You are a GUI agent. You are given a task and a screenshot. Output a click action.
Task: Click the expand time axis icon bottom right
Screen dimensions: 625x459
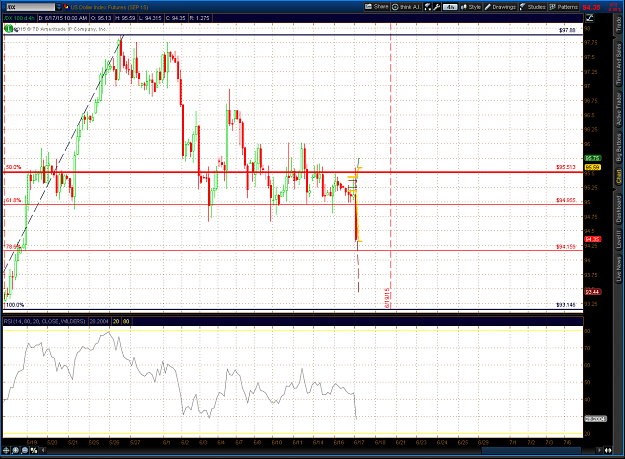point(608,450)
